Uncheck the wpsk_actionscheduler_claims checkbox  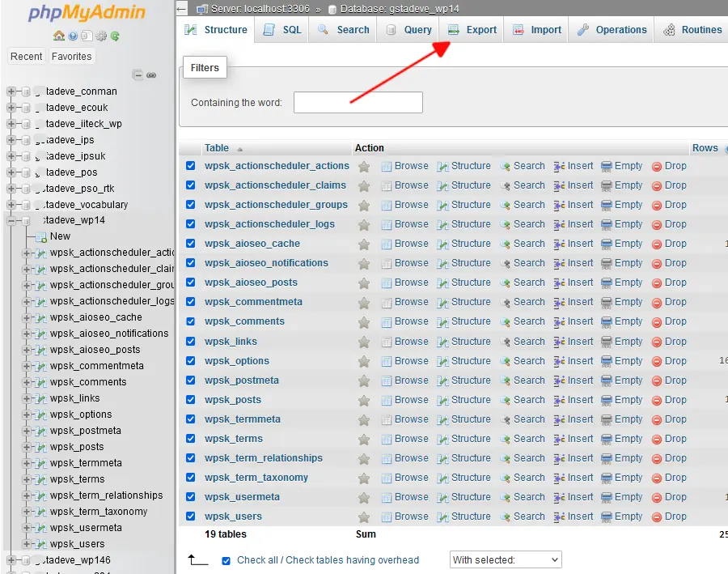point(190,185)
